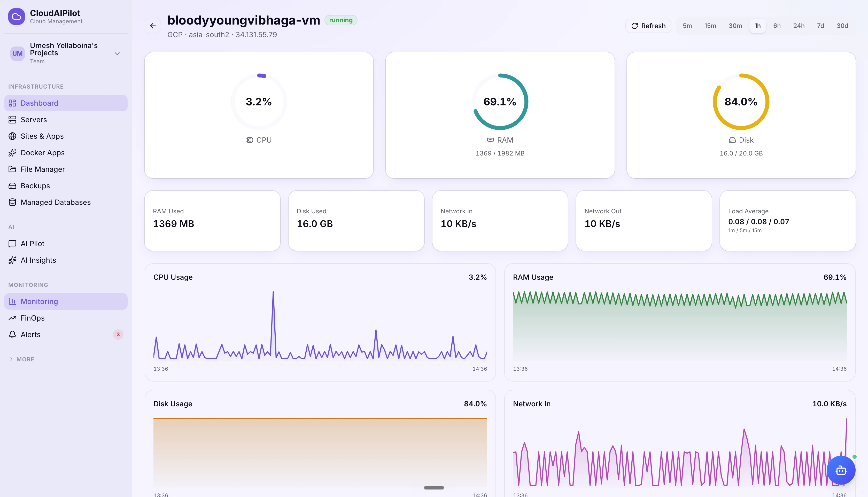Click the Disk Used 16.0 GB card
Screen dimensions: 868x497
[356, 221]
